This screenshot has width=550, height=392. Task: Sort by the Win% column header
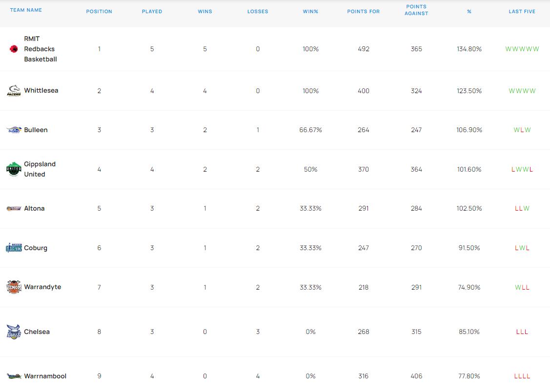310,12
